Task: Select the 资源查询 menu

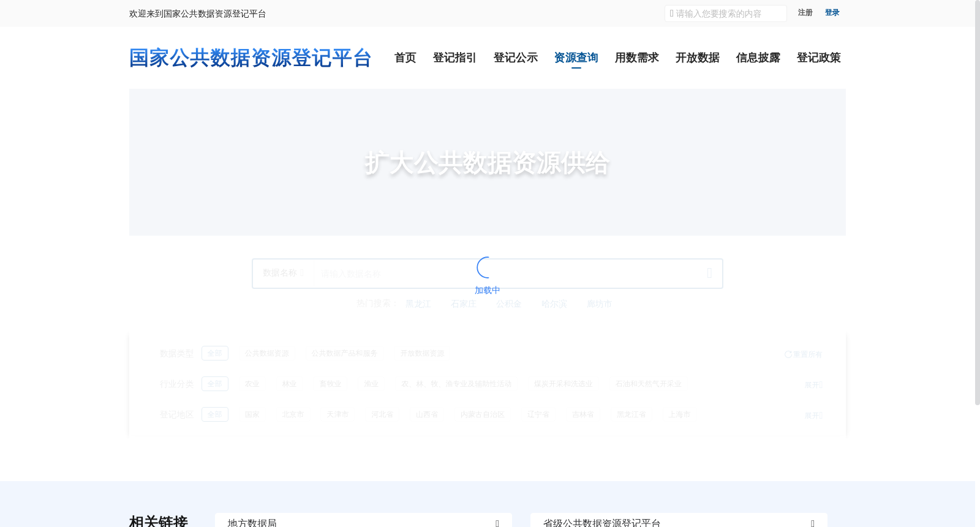Action: [x=576, y=58]
